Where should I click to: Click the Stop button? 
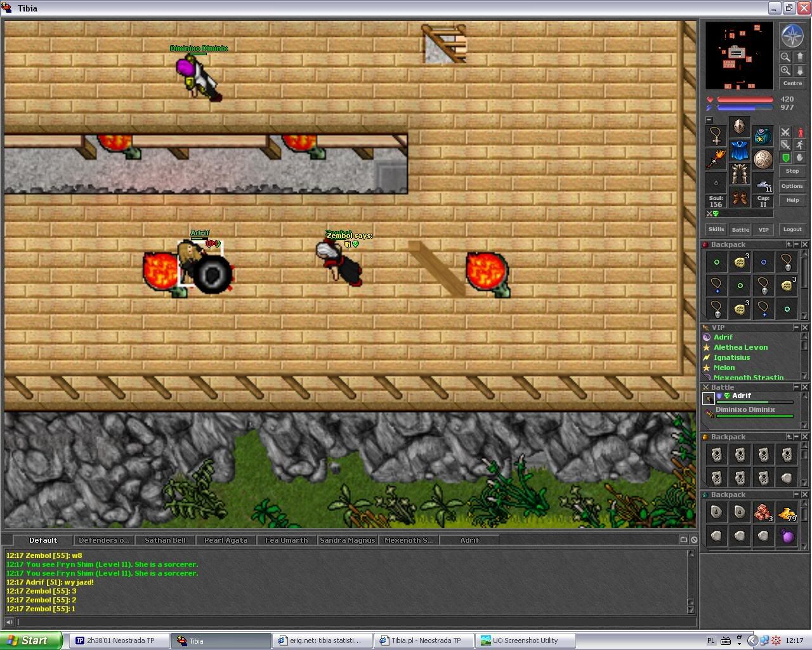pyautogui.click(x=792, y=171)
